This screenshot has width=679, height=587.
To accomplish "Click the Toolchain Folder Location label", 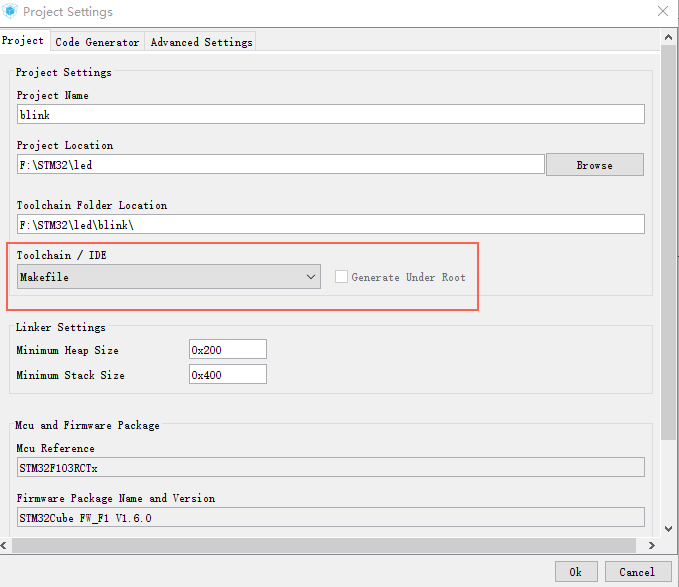I will (x=92, y=205).
